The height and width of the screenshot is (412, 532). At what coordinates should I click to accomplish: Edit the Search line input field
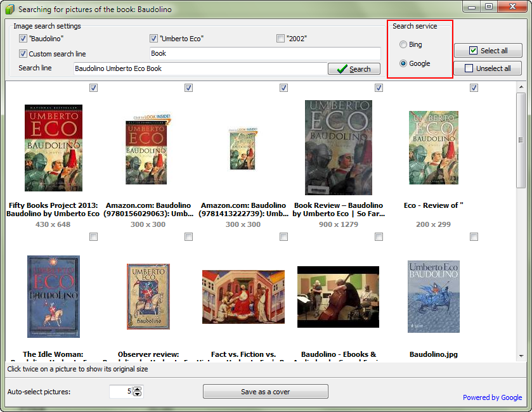(200, 68)
